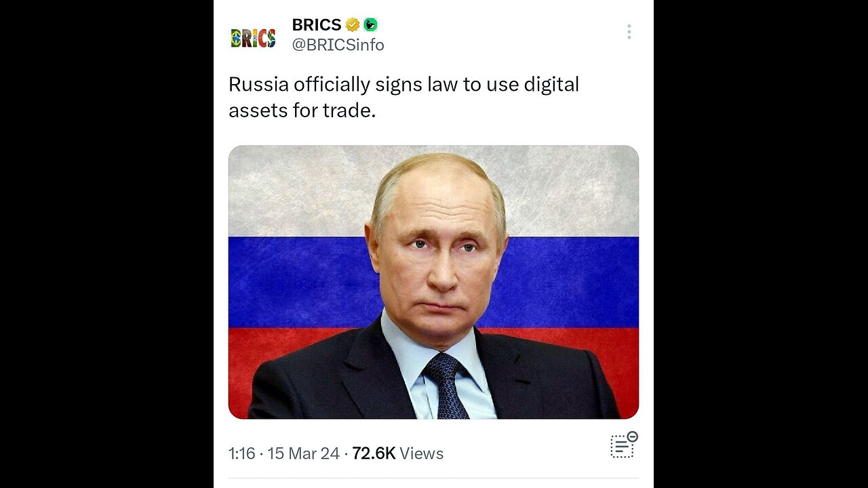Viewport: 868px width, 488px height.
Task: Click the necktie in the photo
Action: click(446, 386)
